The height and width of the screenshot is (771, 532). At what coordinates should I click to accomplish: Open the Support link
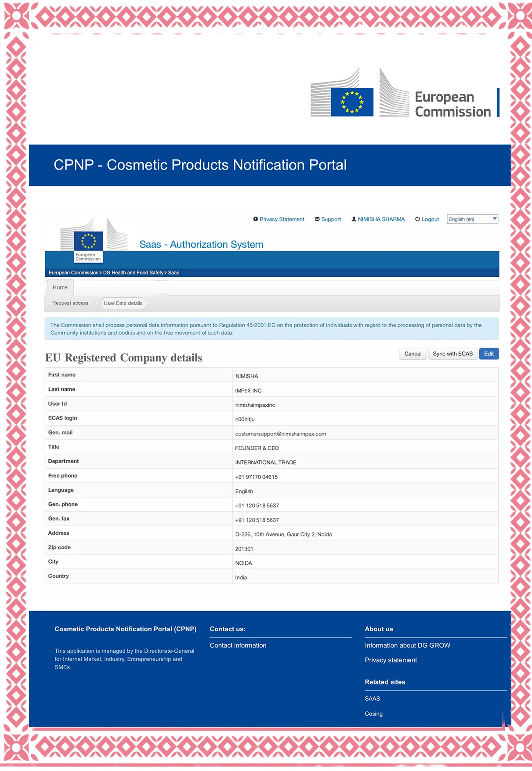(331, 219)
